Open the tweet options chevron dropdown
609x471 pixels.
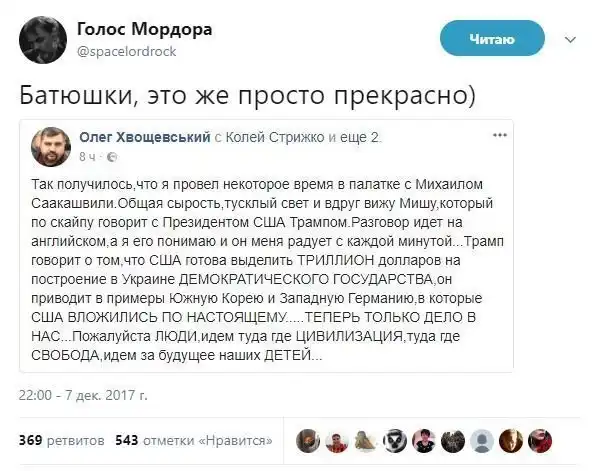tap(571, 39)
